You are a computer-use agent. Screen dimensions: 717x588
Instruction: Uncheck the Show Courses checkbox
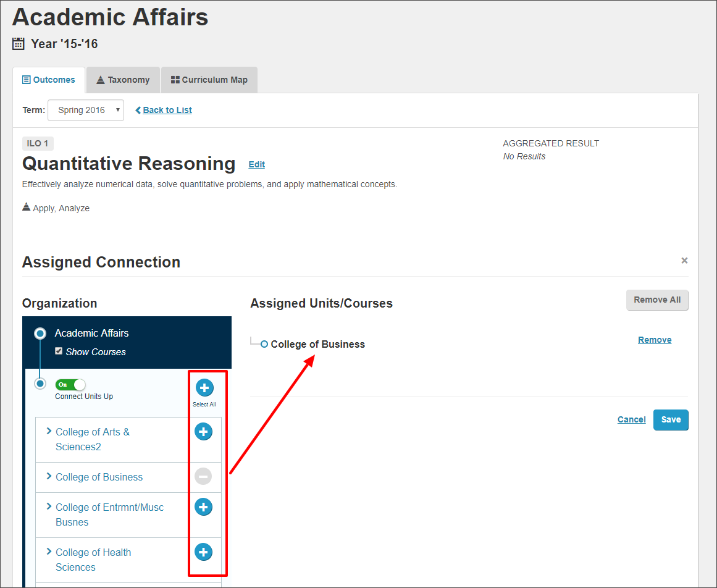59,351
